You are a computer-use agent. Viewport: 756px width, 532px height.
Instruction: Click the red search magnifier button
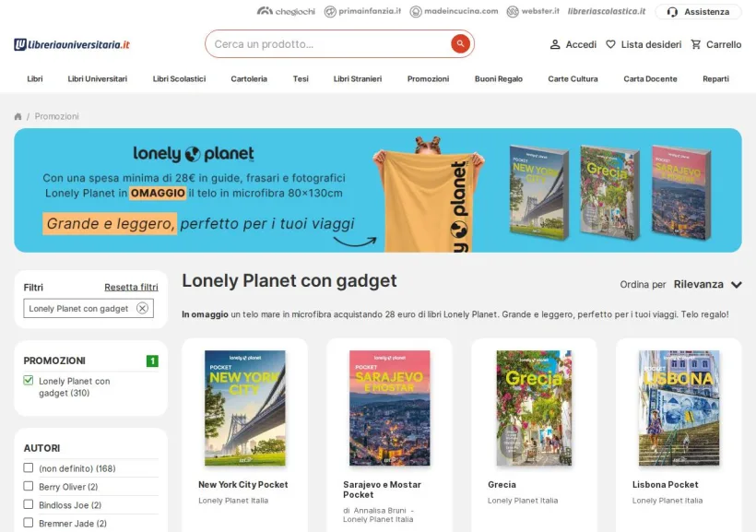pos(460,44)
